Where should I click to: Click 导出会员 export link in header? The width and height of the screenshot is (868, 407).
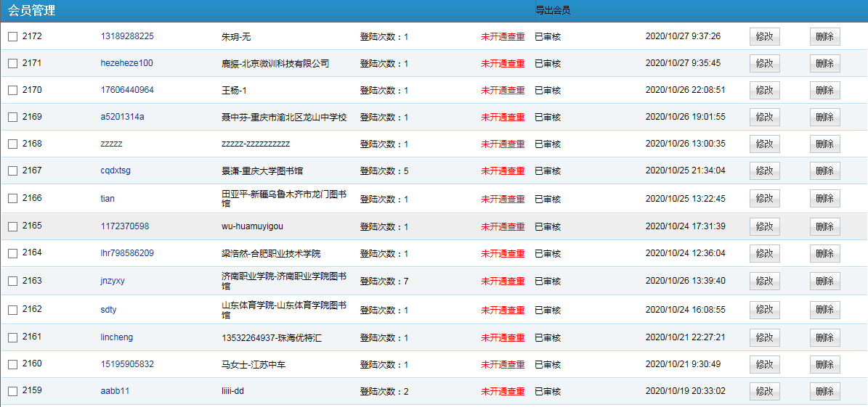point(553,10)
